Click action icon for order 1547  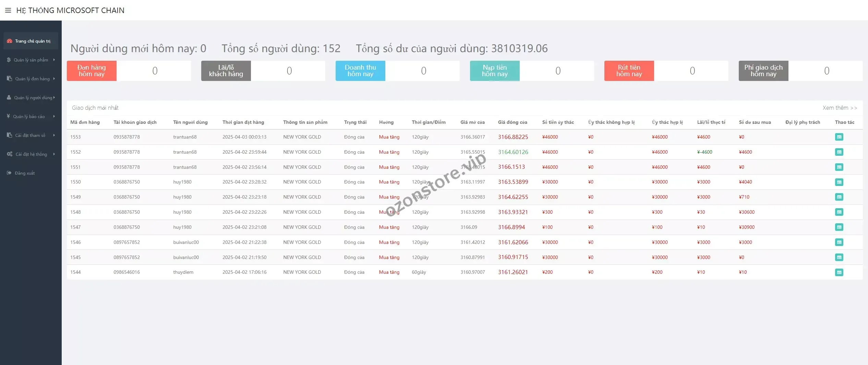pyautogui.click(x=839, y=227)
